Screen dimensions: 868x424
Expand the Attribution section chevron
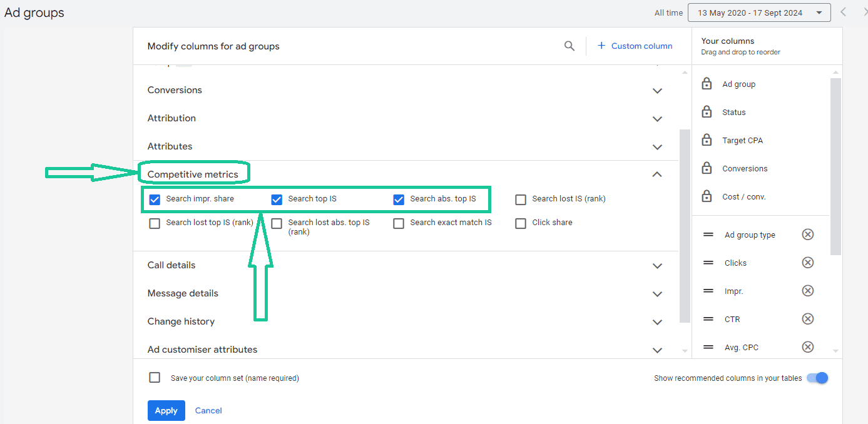657,119
